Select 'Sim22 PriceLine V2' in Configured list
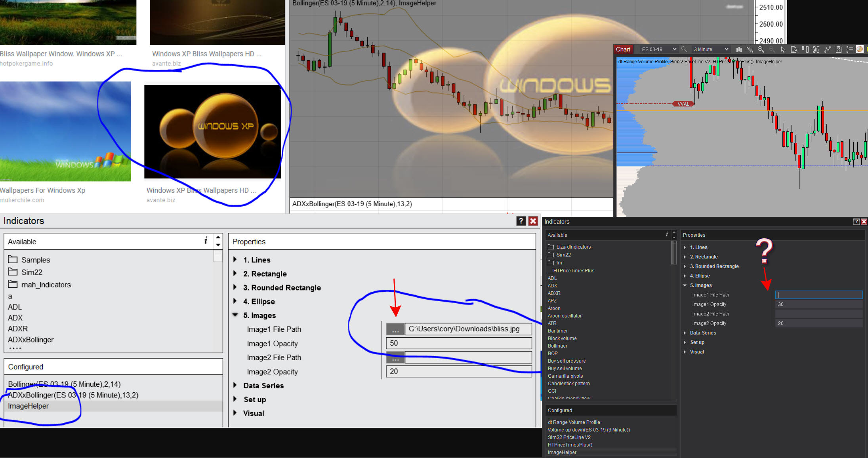The height and width of the screenshot is (458, 868). (569, 437)
